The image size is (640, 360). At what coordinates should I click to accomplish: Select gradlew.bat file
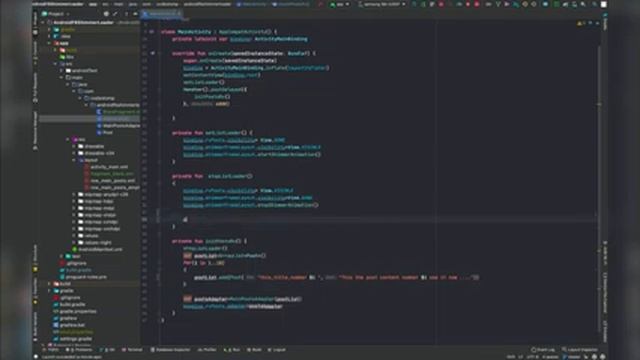click(69, 325)
